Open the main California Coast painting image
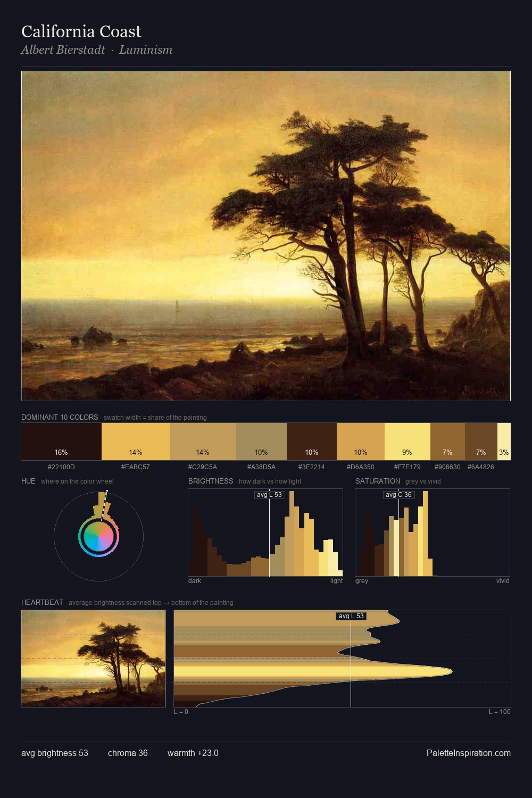 tap(266, 236)
